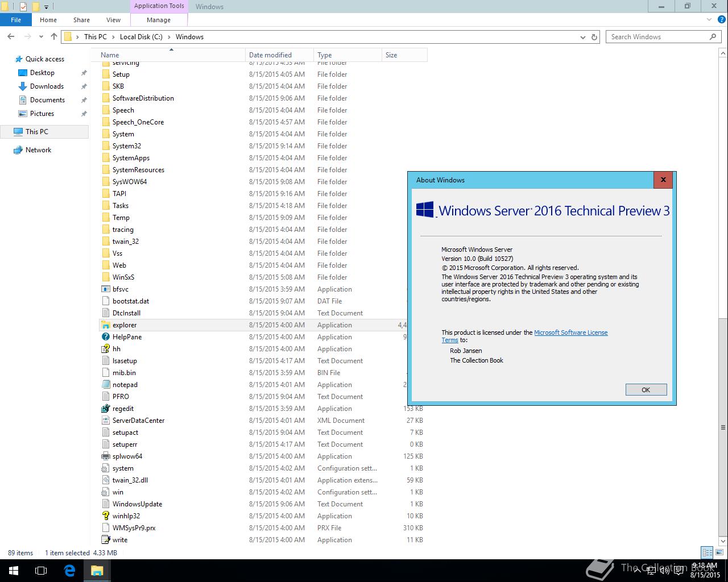Open recent locations dropdown arrow
This screenshot has height=582, width=728.
41,37
